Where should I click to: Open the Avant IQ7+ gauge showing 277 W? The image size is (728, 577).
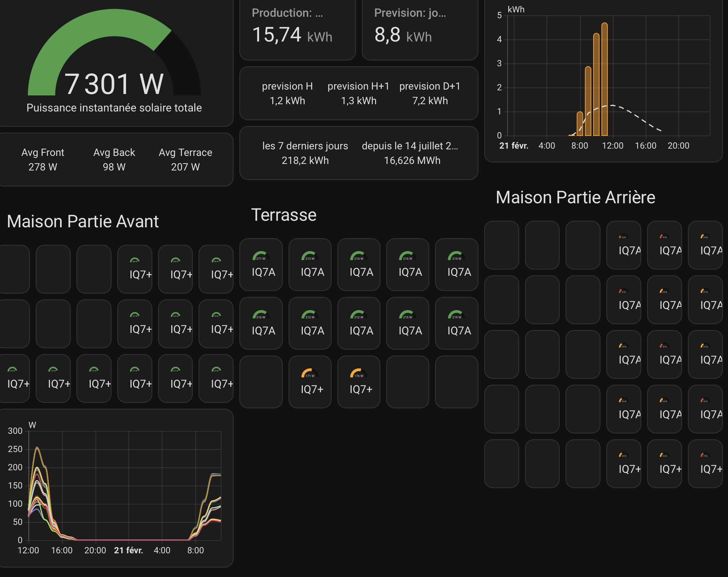pyautogui.click(x=175, y=378)
